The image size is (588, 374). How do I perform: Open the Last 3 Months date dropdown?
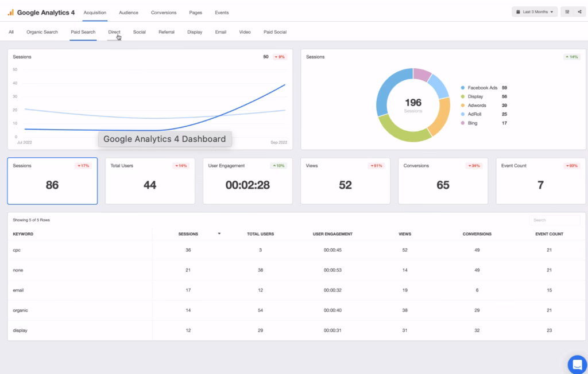click(x=534, y=11)
